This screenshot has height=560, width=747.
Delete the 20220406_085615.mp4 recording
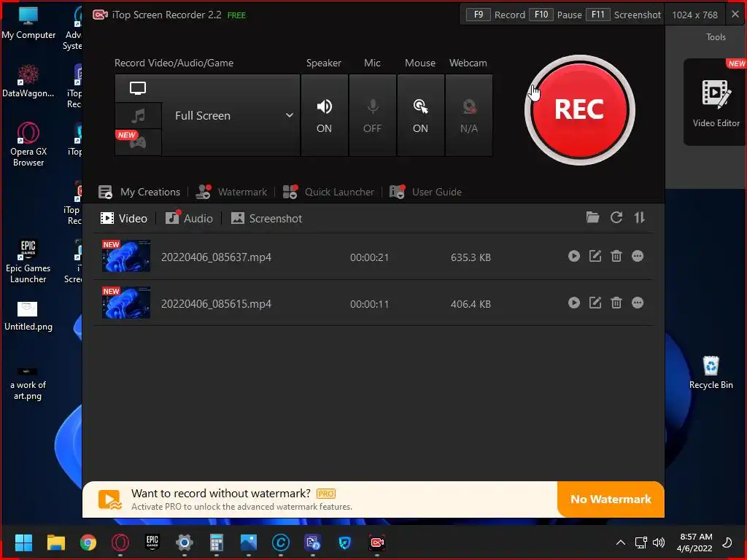(x=616, y=303)
